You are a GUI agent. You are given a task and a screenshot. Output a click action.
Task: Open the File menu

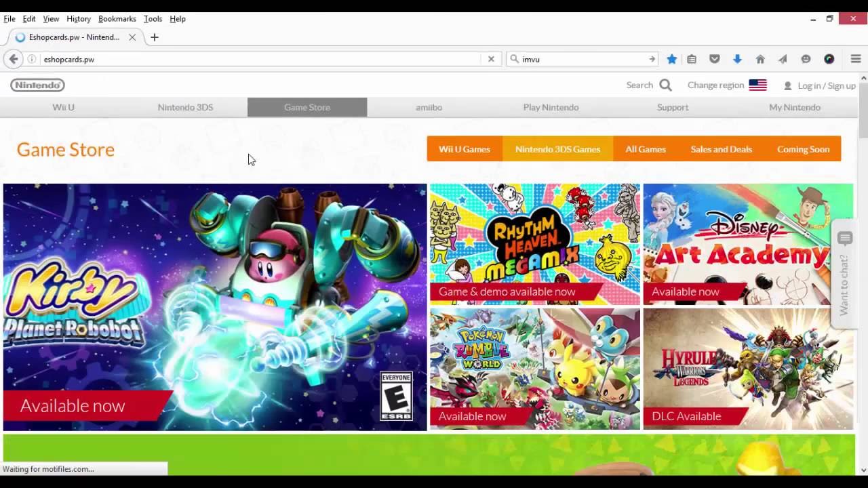(x=9, y=19)
